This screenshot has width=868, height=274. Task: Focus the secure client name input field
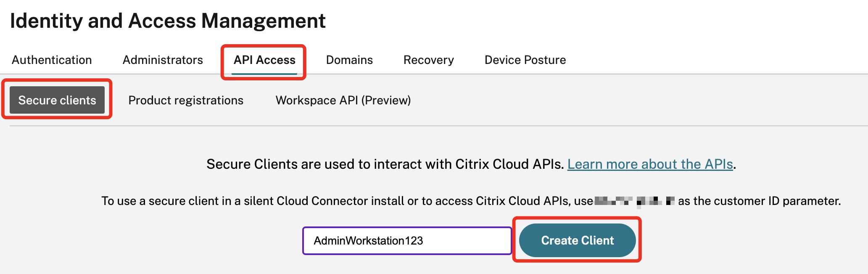point(407,241)
